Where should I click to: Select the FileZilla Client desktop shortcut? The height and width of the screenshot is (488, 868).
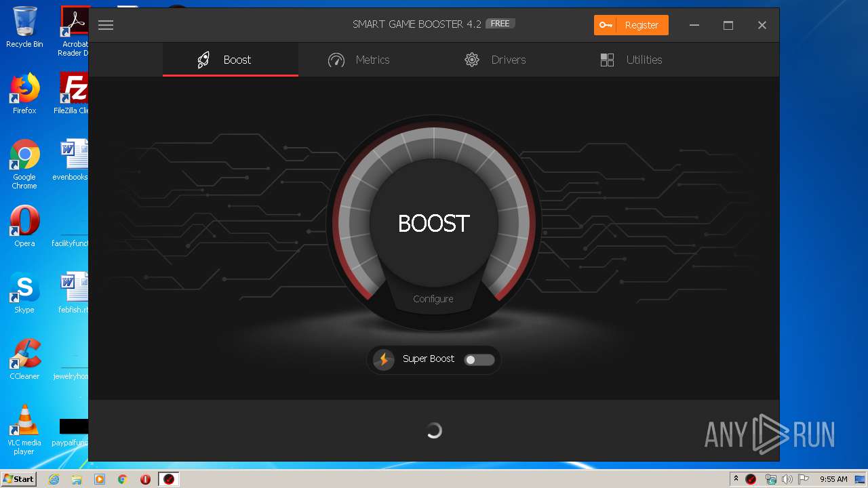click(72, 94)
